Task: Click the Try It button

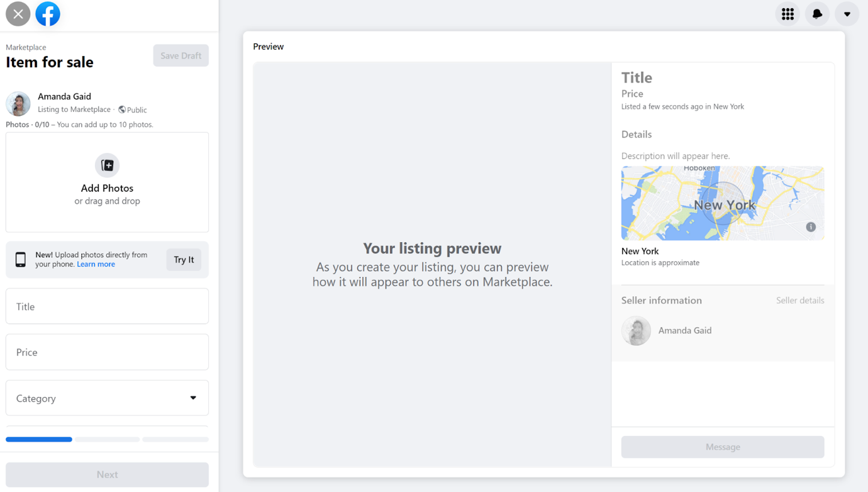Action: point(184,259)
